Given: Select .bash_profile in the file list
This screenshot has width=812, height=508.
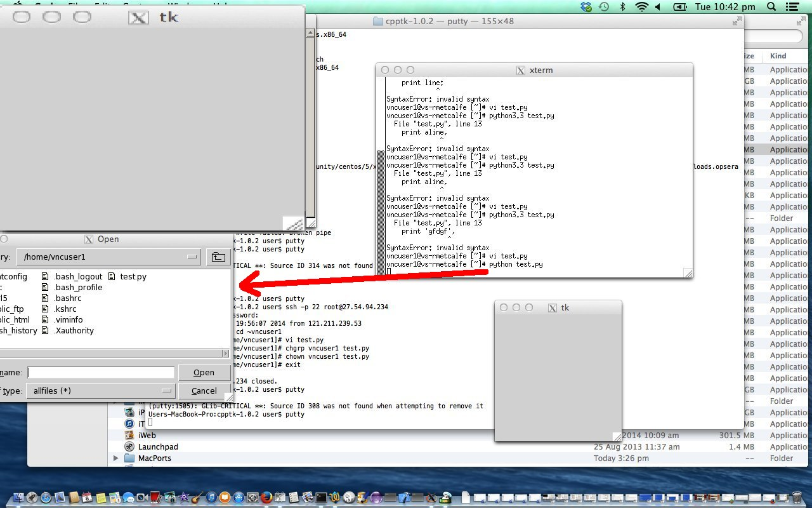Looking at the screenshot, I should 77,288.
